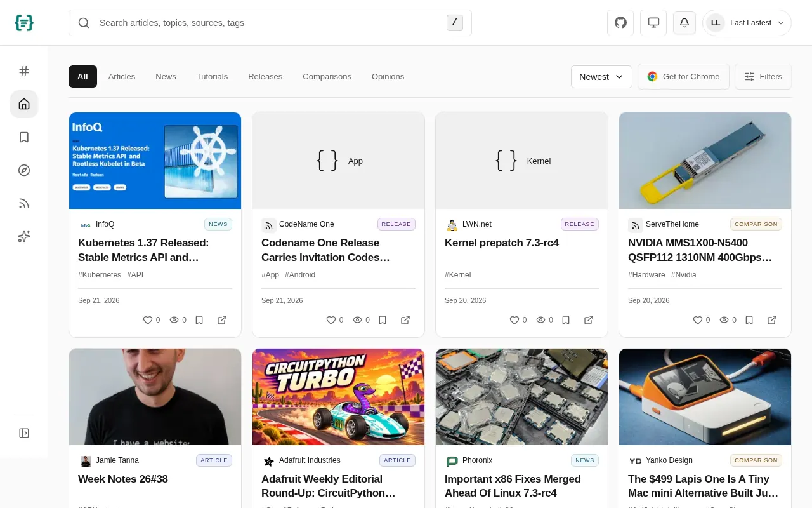Open the CircuitPython Turbo thumbnail
The height and width of the screenshot is (508, 812).
click(338, 397)
